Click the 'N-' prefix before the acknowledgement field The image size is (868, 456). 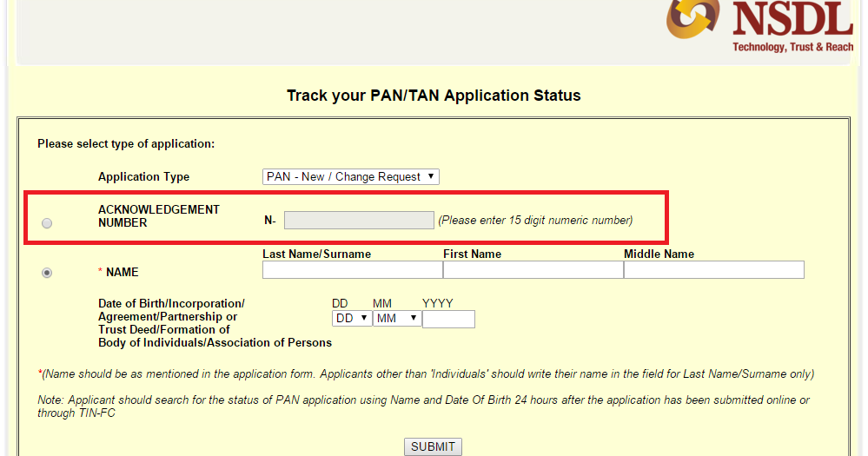click(x=270, y=221)
